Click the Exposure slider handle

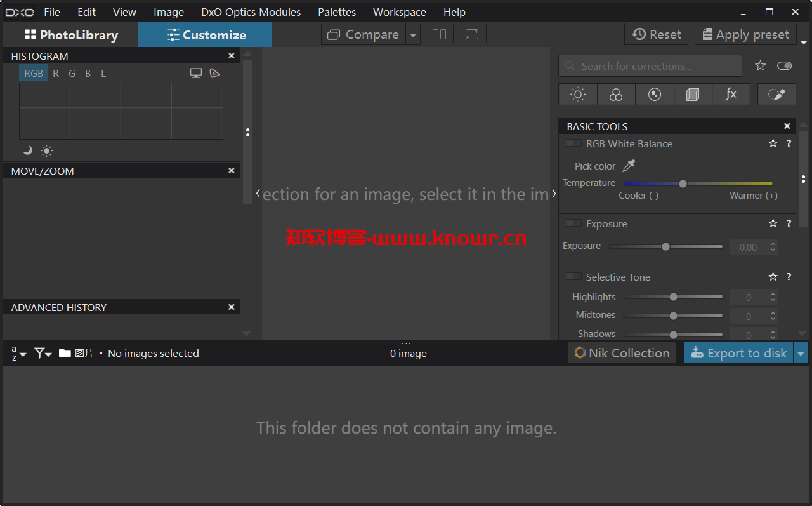coord(665,246)
